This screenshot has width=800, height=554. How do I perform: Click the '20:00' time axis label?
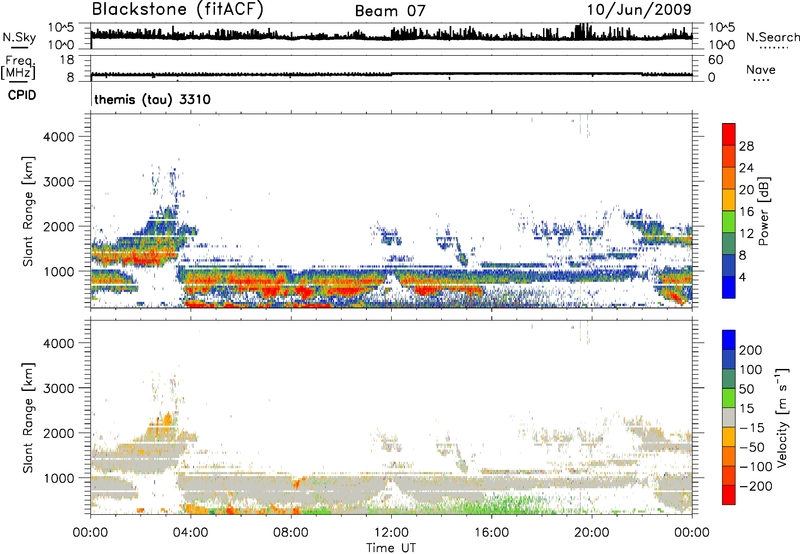pyautogui.click(x=592, y=533)
